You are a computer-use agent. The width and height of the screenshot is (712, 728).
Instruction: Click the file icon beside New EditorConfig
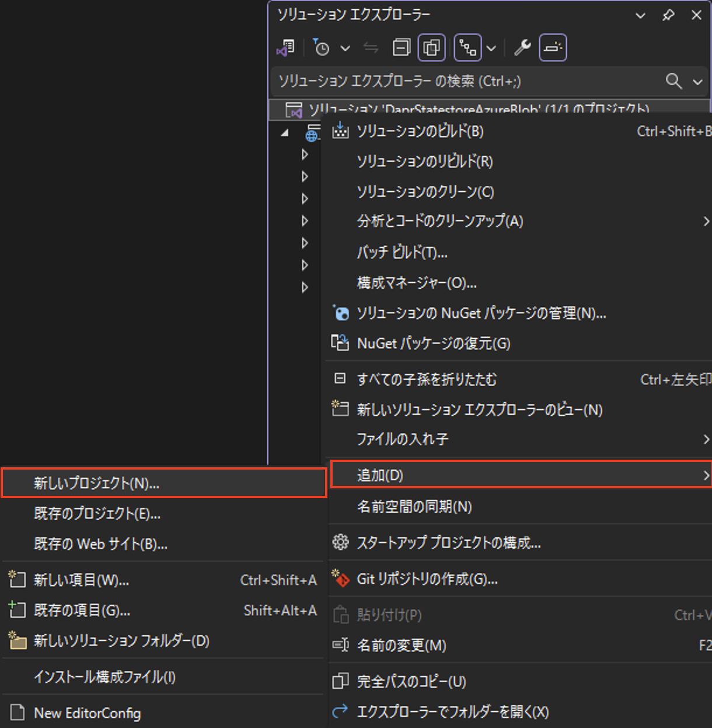[18, 712]
